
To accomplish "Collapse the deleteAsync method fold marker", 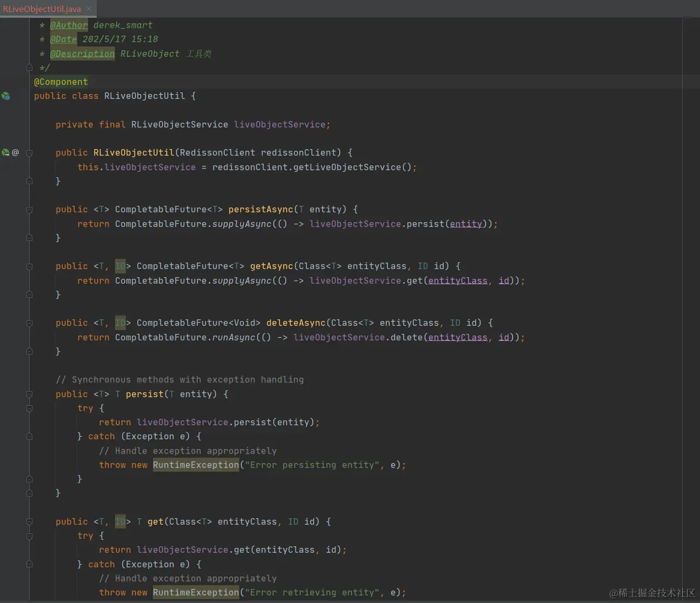I will click(29, 323).
